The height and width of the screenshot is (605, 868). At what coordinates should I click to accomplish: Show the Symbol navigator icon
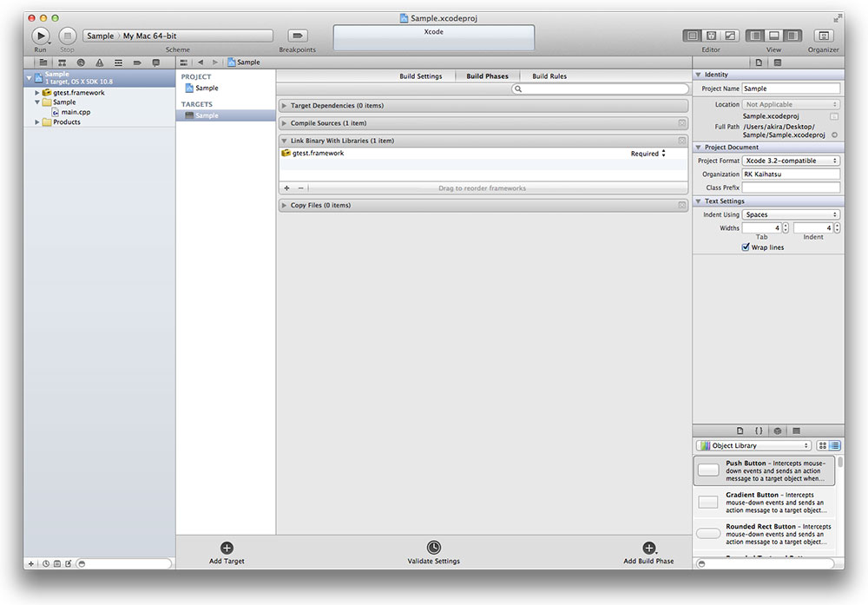pyautogui.click(x=62, y=62)
